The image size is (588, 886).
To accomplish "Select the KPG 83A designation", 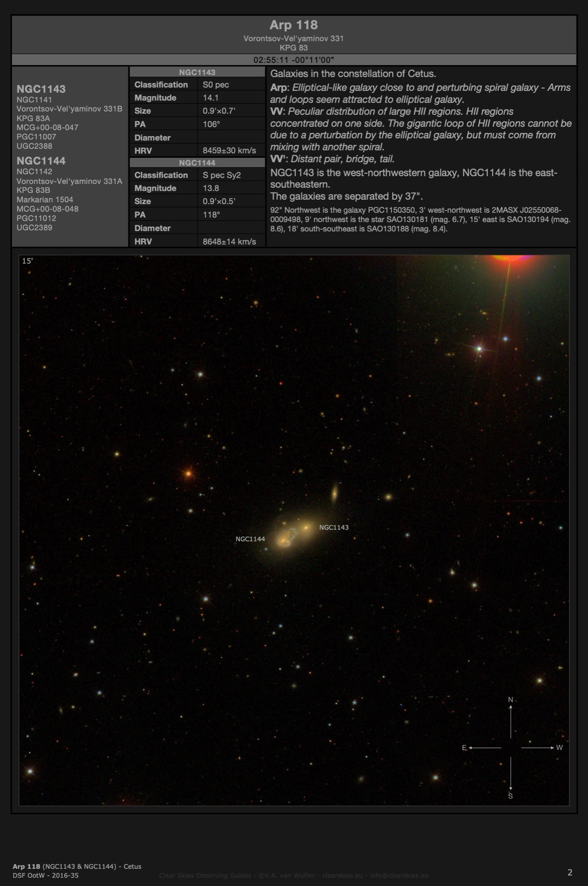I will click(33, 118).
